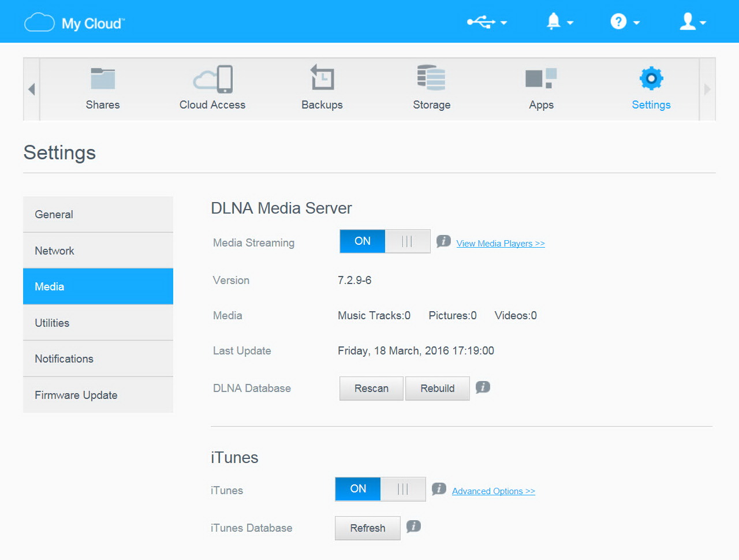The width and height of the screenshot is (739, 560).
Task: Click the My Cloud logo
Action: (74, 23)
